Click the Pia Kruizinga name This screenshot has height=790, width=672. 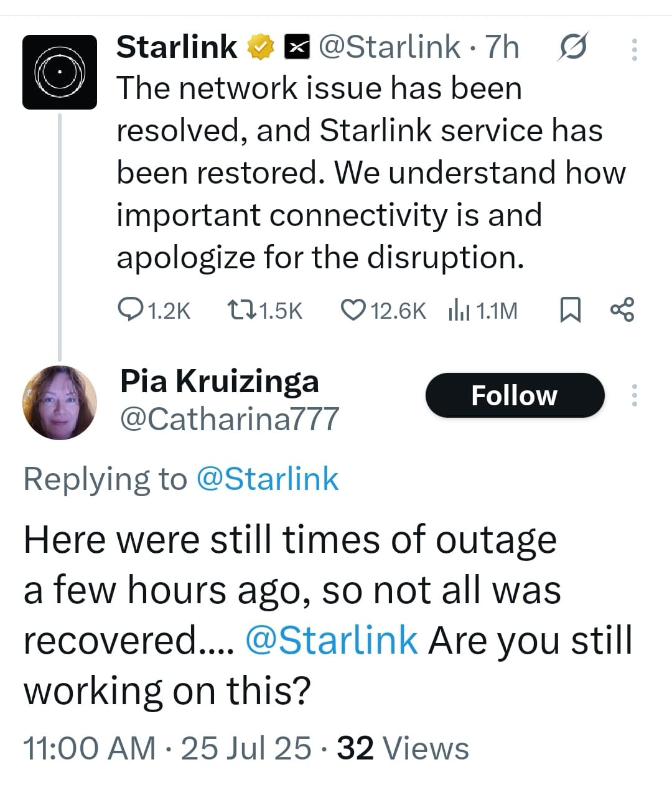pyautogui.click(x=219, y=382)
